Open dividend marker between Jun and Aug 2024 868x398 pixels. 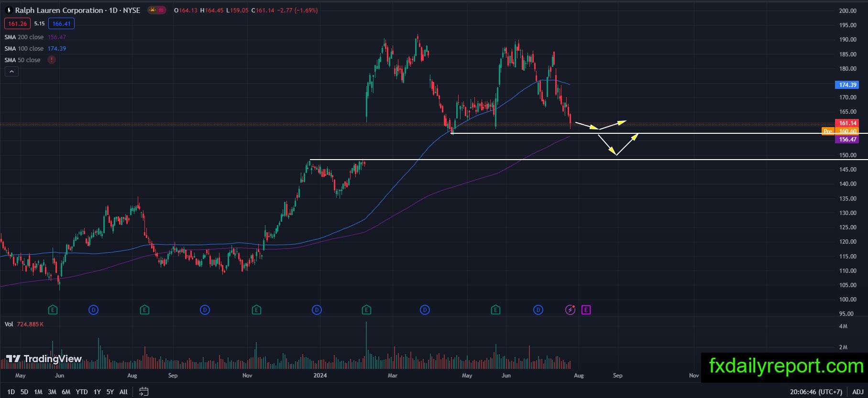coord(538,310)
